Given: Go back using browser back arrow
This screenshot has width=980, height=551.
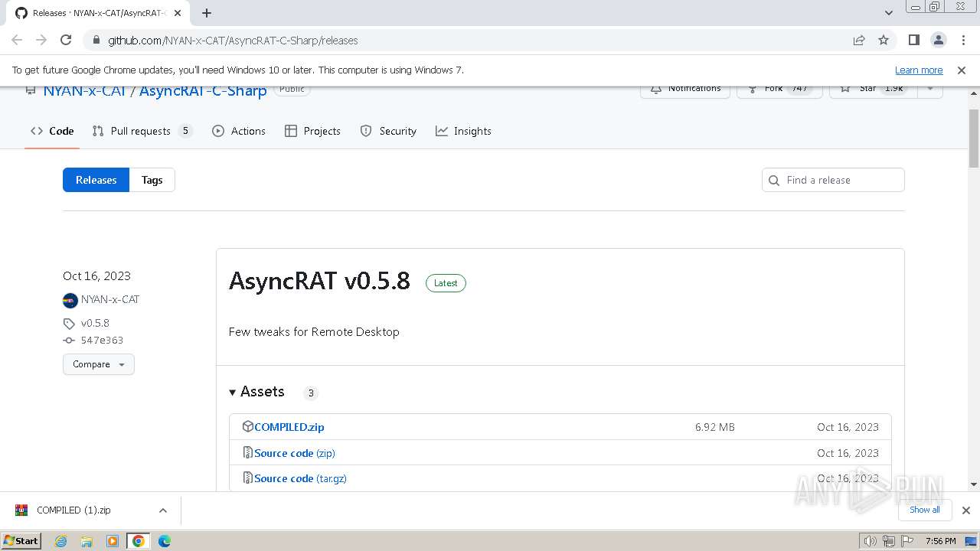Looking at the screenshot, I should [17, 40].
